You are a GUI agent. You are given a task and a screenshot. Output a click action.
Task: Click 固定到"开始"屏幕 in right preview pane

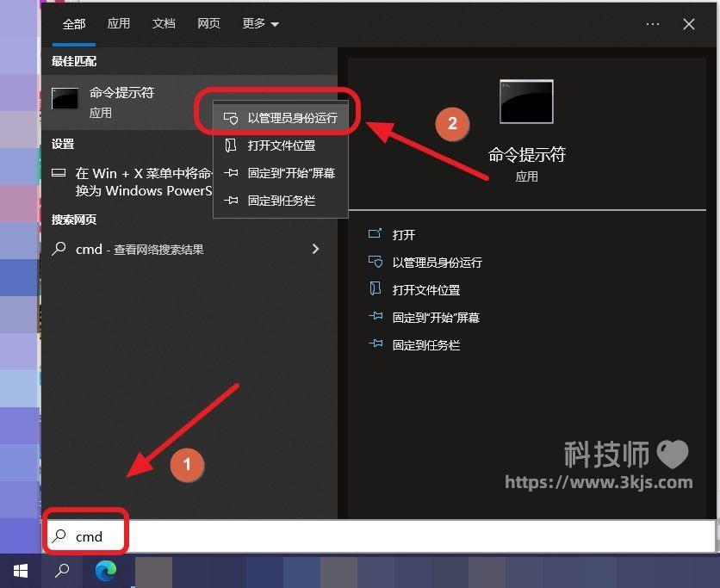pos(436,318)
